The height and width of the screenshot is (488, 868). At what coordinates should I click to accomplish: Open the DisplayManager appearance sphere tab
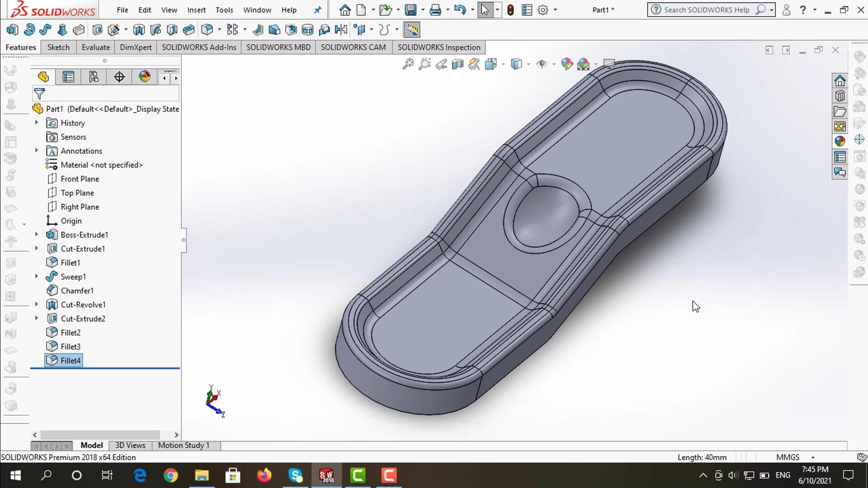[x=145, y=77]
